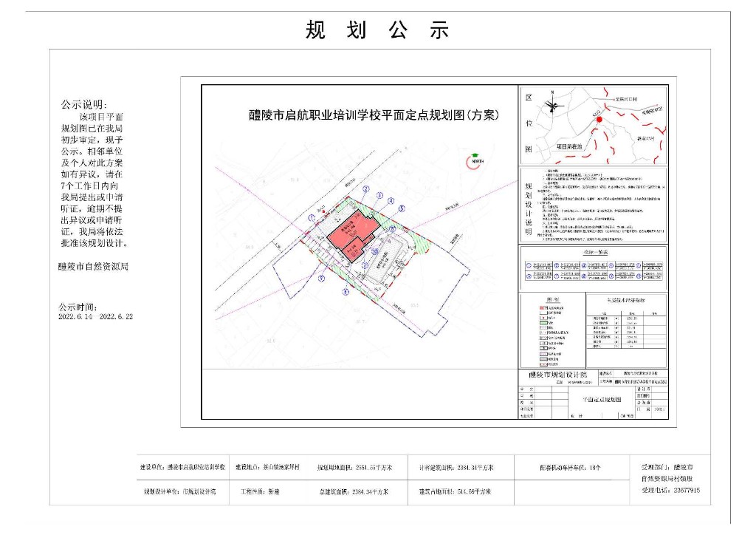The width and height of the screenshot is (756, 535).
Task: Click the 平面定点规划图 drawing name cell
Action: (x=601, y=399)
